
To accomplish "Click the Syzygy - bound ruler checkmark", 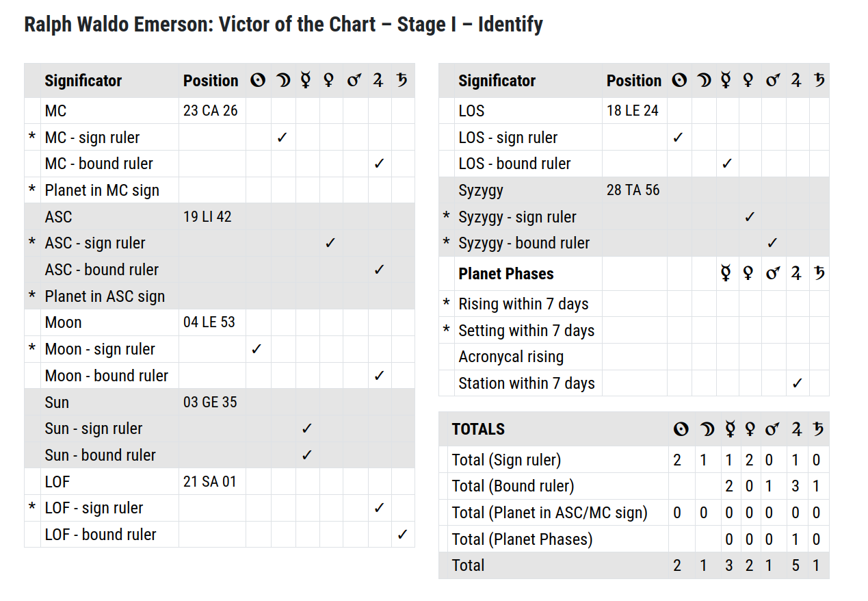I will click(x=772, y=243).
